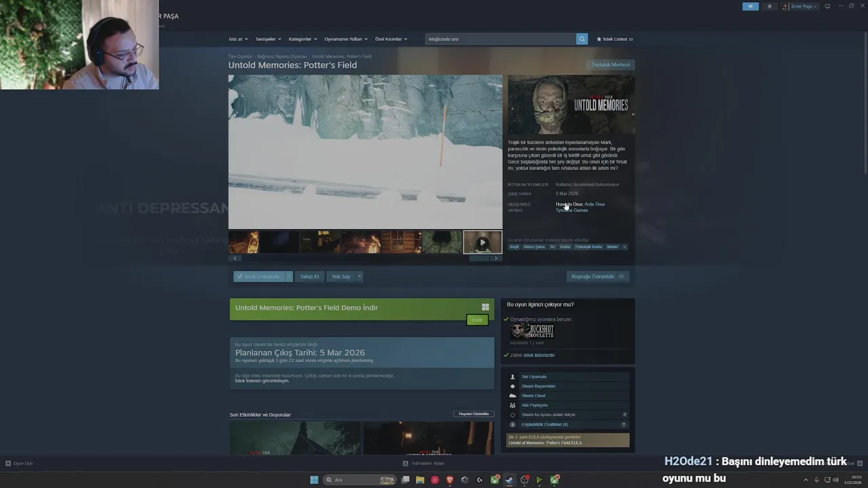Screen dimensions: 868x488
Task: Click the Kuyruğu Görüntüle button
Action: 598,277
